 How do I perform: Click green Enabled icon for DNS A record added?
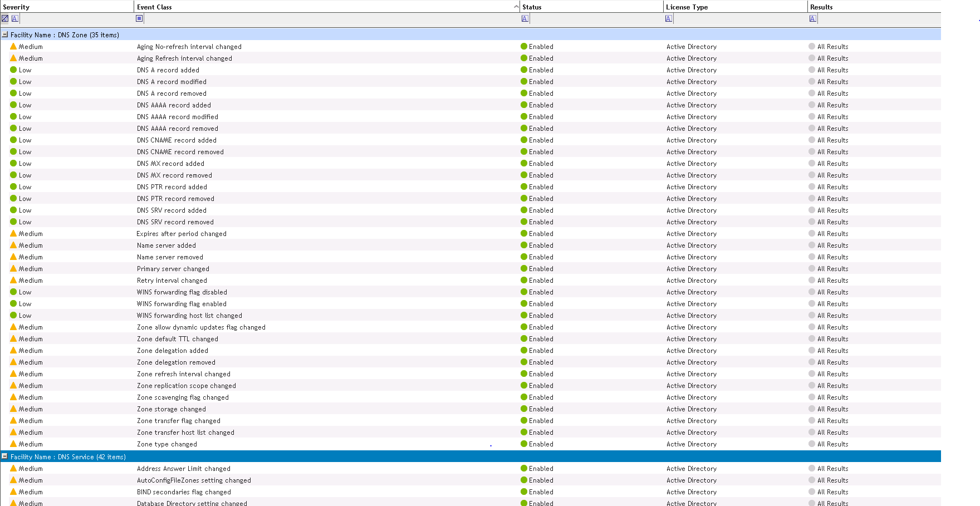[x=524, y=70]
